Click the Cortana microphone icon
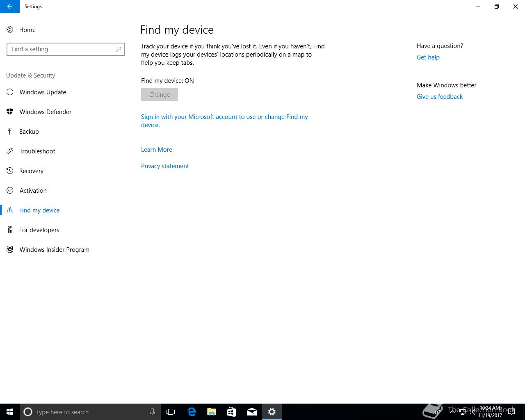 (152, 412)
